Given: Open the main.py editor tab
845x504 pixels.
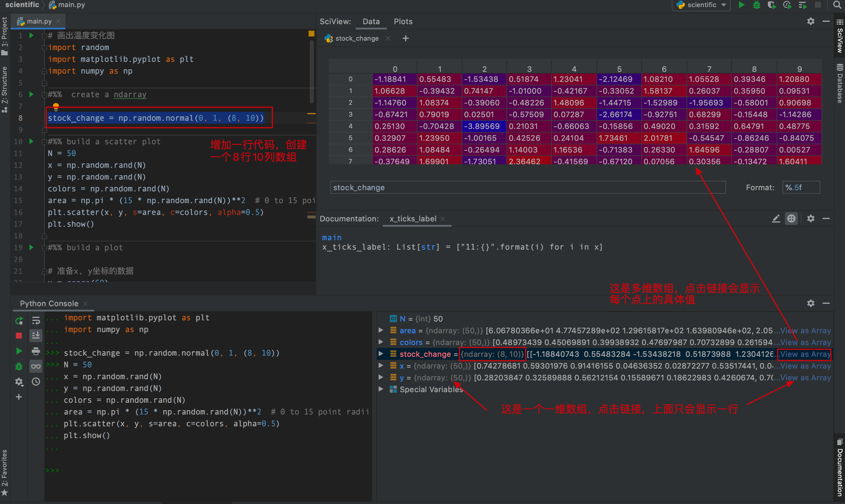Looking at the screenshot, I should pos(39,21).
